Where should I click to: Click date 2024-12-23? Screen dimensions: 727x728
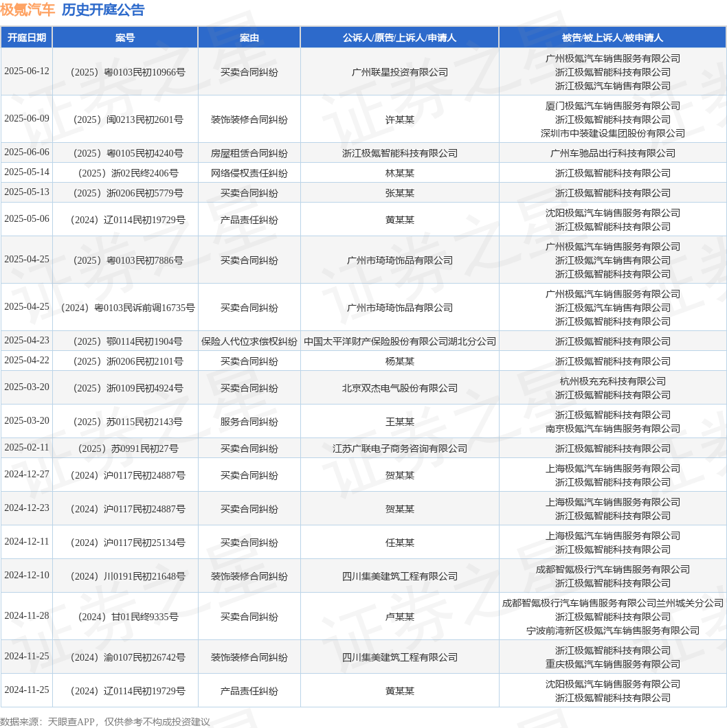(x=27, y=508)
